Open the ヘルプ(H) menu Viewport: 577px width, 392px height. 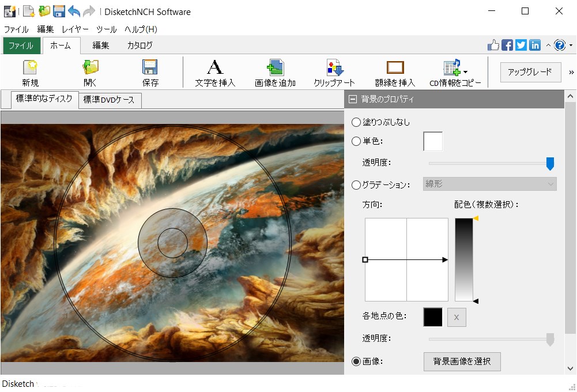click(141, 29)
